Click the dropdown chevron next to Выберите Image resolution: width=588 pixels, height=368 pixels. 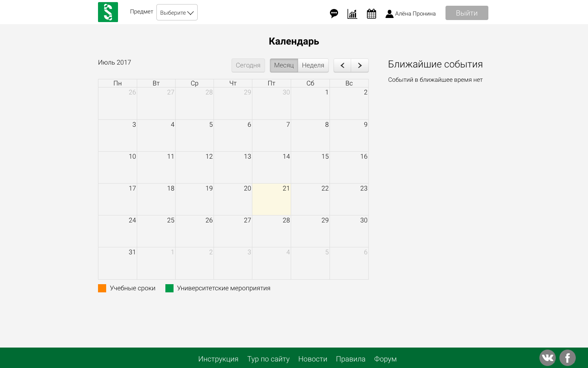[190, 13]
